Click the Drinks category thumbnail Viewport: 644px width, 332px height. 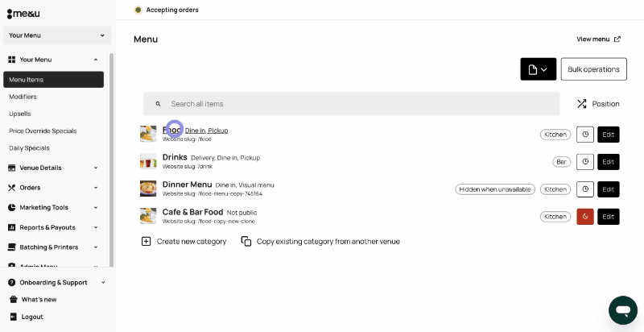(x=148, y=161)
